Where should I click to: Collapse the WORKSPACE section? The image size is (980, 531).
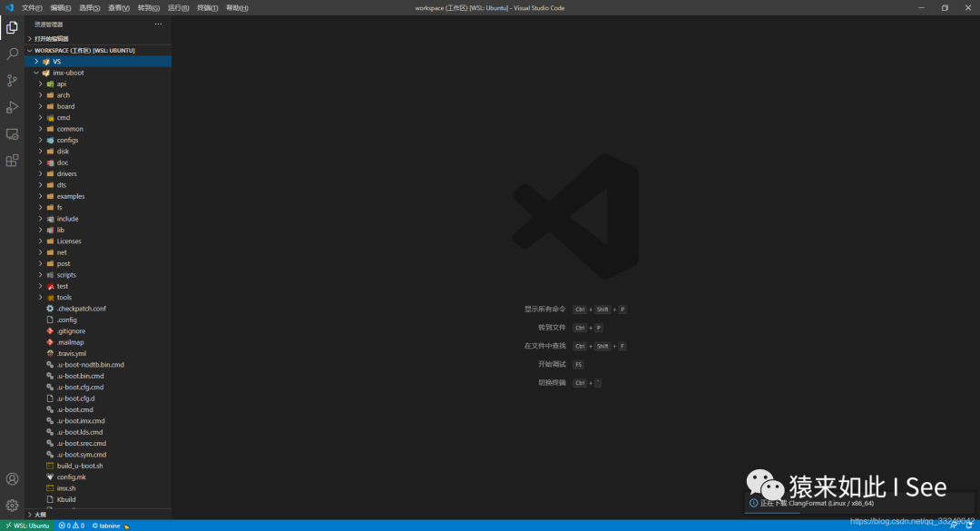[x=98, y=50]
